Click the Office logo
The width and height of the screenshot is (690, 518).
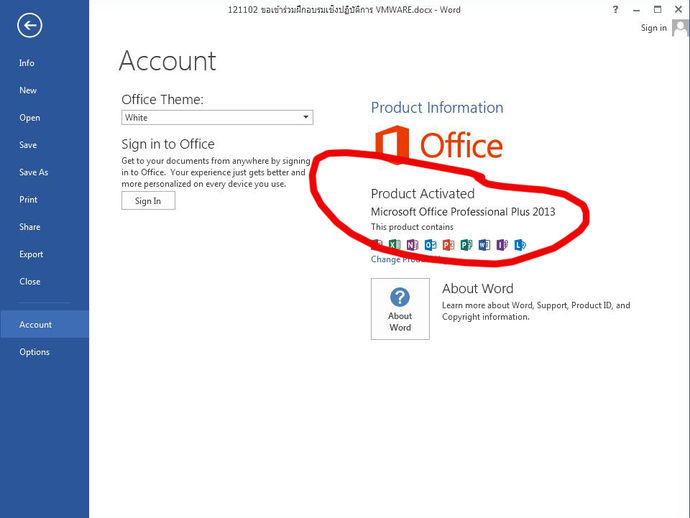[439, 145]
